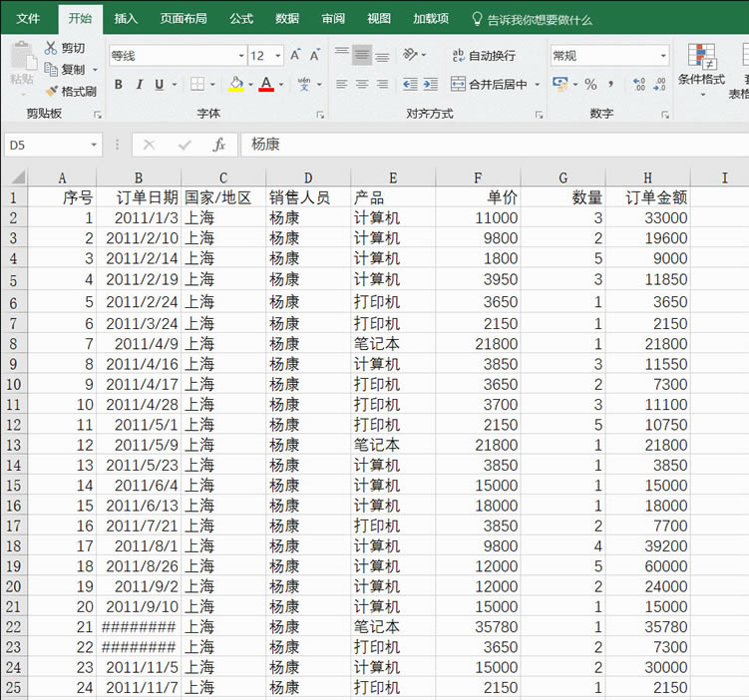Toggle underline formatting with U
Image resolution: width=749 pixels, height=700 pixels.
(x=159, y=85)
